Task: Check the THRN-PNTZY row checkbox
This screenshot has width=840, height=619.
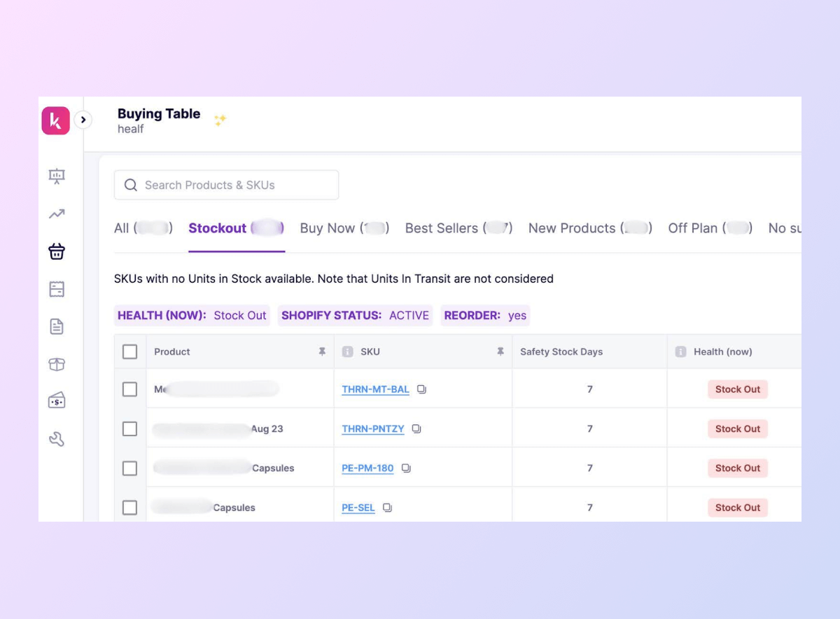Action: click(x=129, y=429)
